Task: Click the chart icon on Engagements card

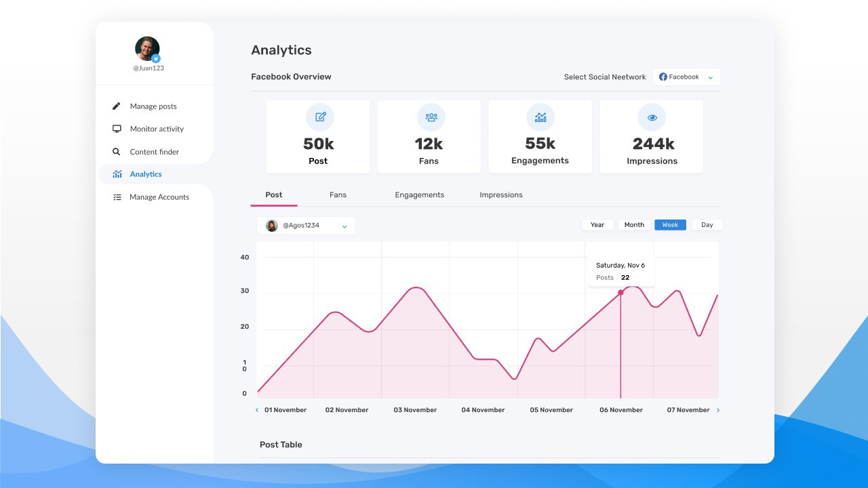Action: pyautogui.click(x=540, y=117)
